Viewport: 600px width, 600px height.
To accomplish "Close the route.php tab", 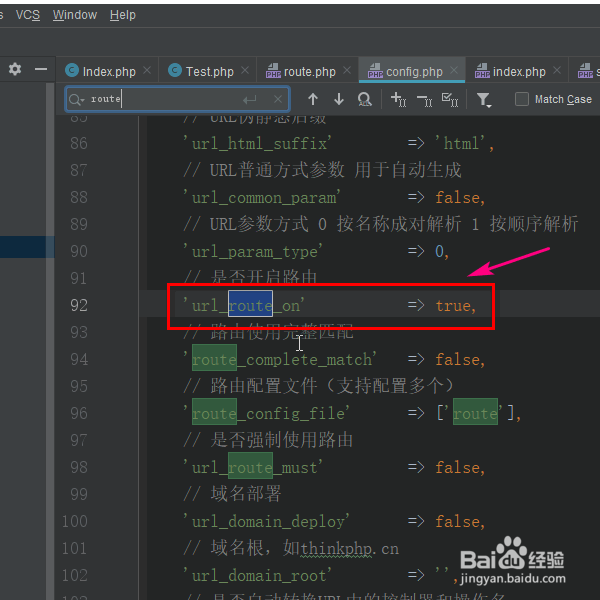I will click(347, 70).
